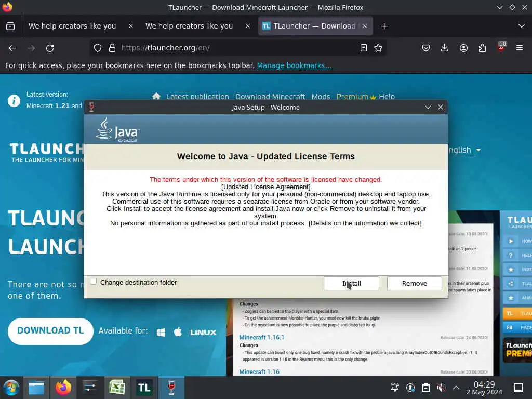Toggle reader view icon
The height and width of the screenshot is (399, 532).
pos(363,48)
